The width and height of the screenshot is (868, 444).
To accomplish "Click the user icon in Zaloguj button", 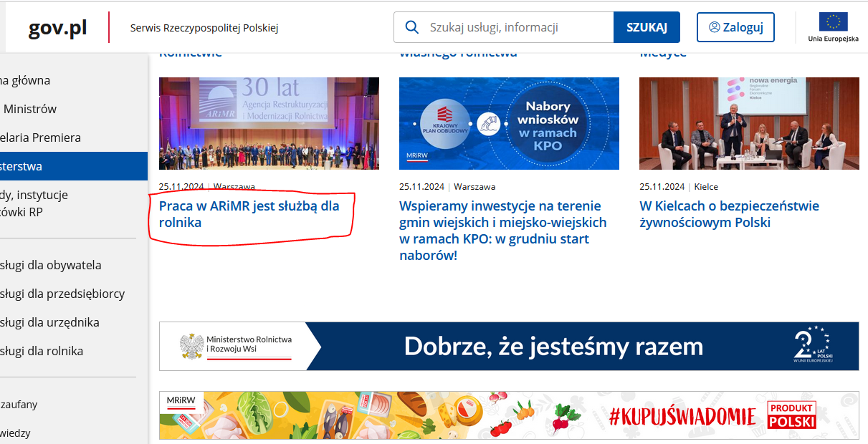I will point(714,27).
